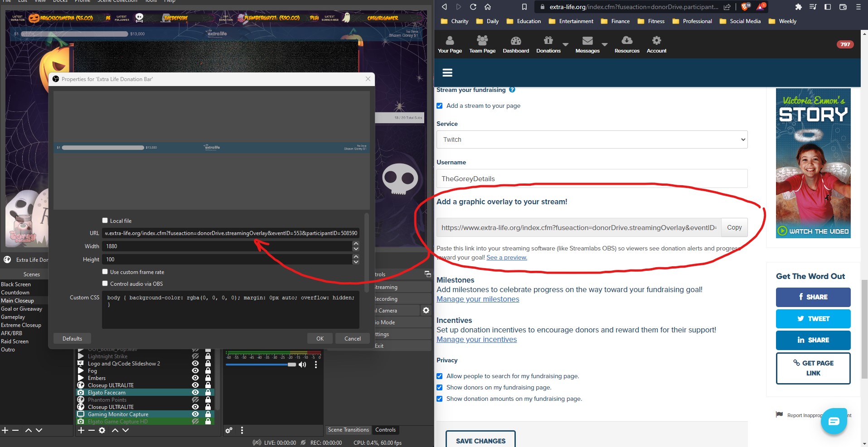The image size is (868, 447).
Task: Increase Width with the up stepper arrow
Action: [x=356, y=244]
